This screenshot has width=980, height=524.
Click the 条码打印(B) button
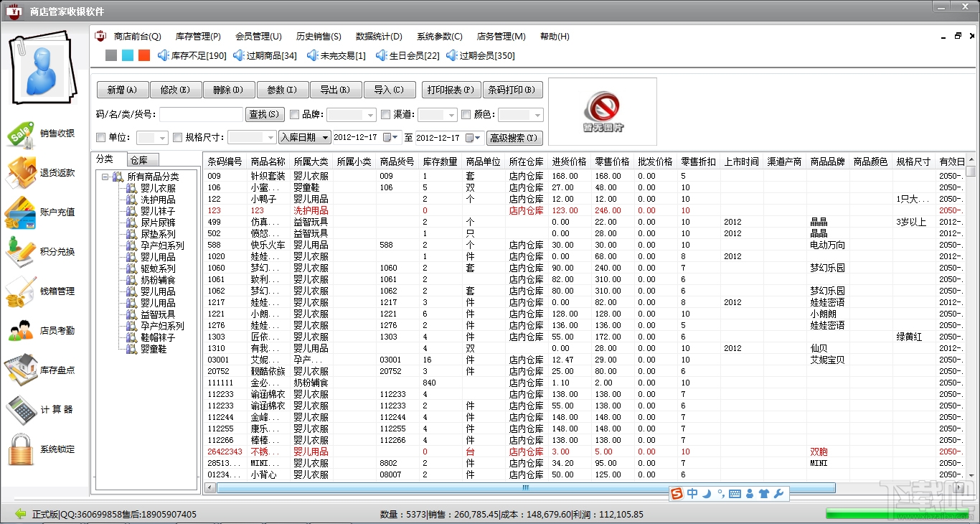(513, 90)
